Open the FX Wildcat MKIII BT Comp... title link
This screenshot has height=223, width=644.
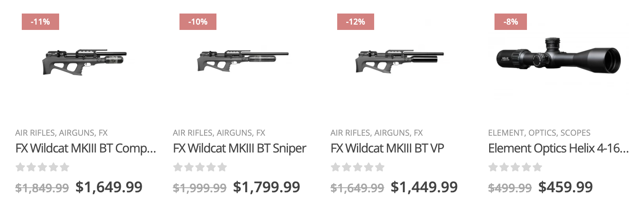86,148
